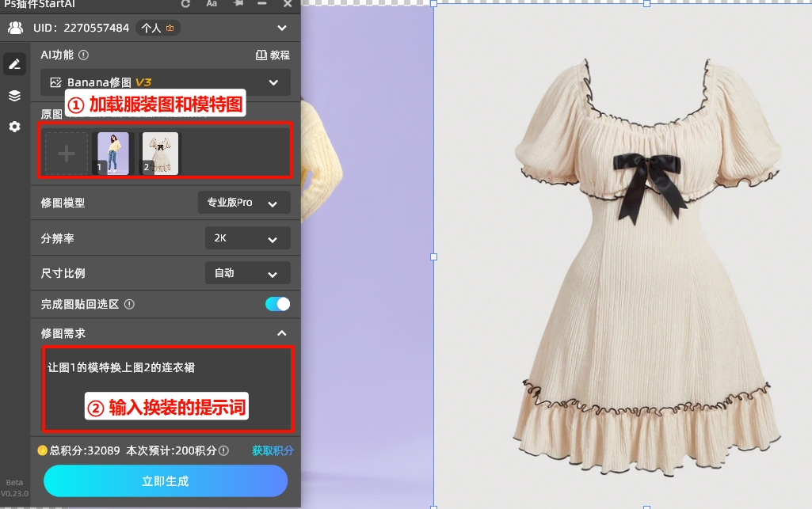Add an image using the plus placeholder

tap(67, 152)
